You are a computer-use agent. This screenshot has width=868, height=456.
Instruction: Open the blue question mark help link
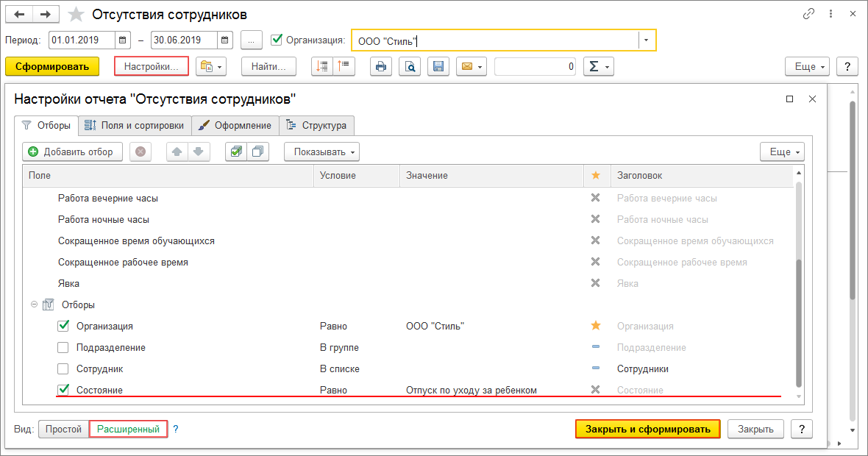click(176, 429)
